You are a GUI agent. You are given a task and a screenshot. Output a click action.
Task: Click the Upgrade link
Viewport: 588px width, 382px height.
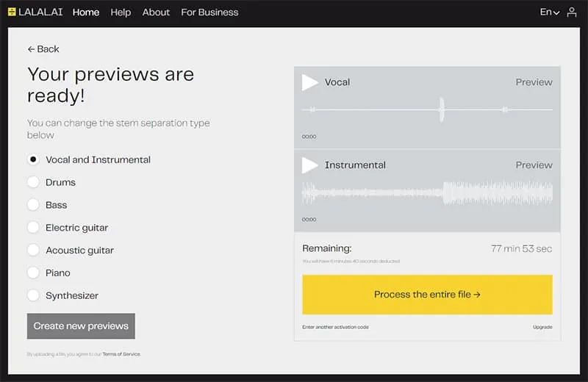(x=542, y=327)
